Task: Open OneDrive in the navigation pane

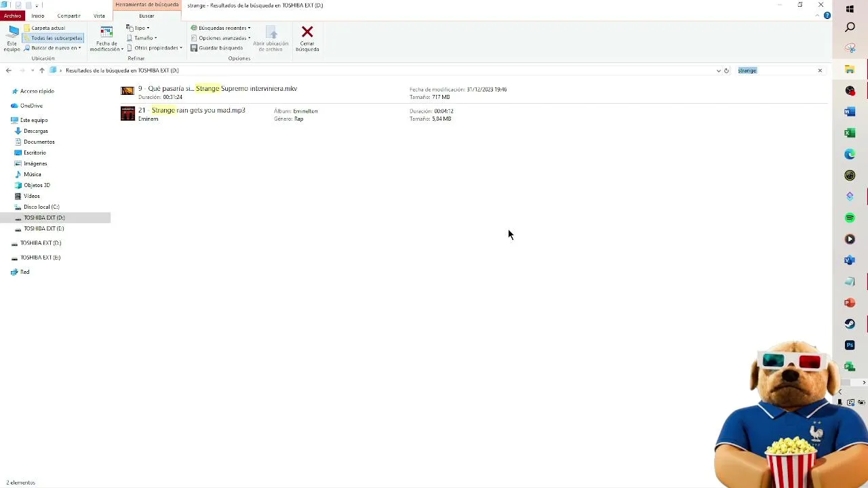Action: pyautogui.click(x=31, y=106)
